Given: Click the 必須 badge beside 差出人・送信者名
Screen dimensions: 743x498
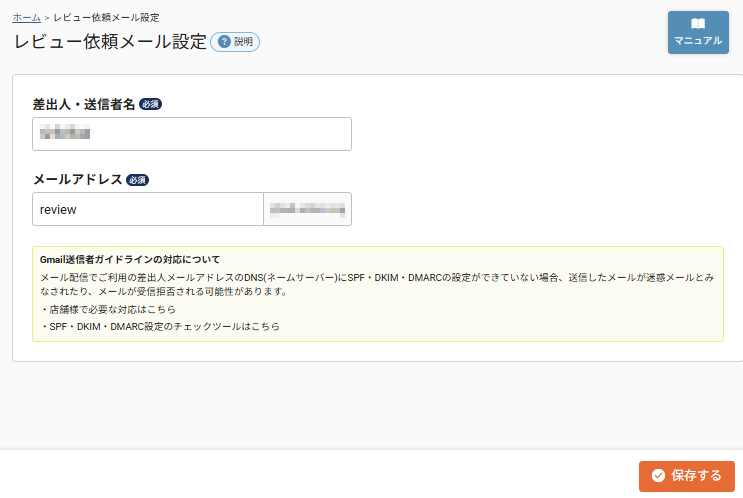Looking at the screenshot, I should point(150,104).
